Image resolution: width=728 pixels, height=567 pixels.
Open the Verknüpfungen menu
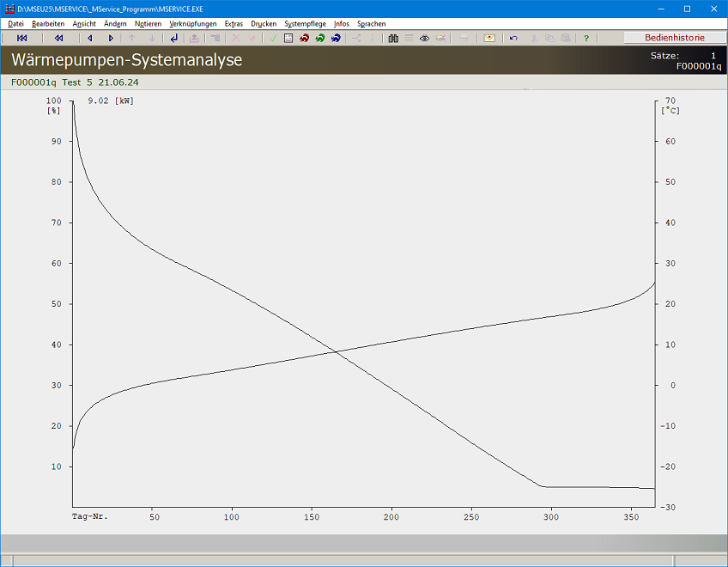click(x=193, y=24)
